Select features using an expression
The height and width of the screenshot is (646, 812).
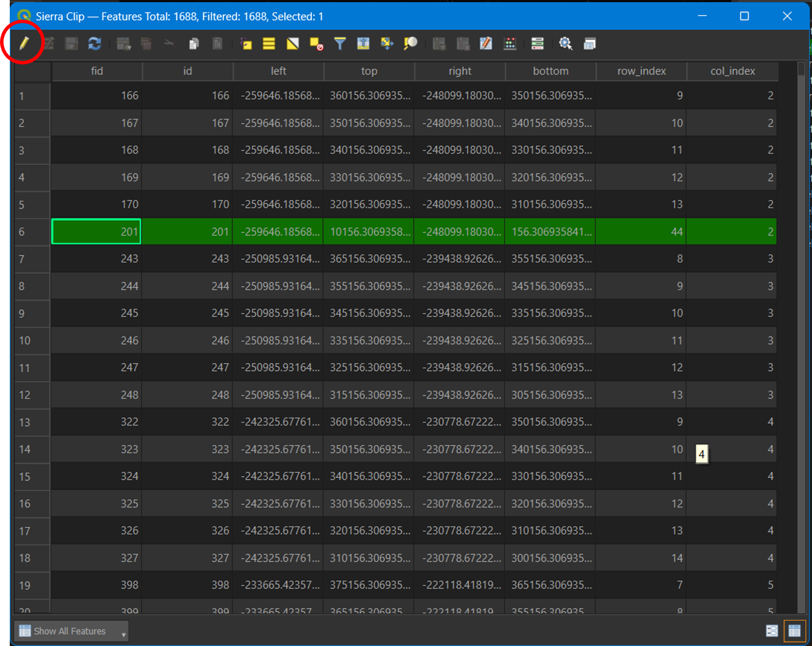[x=245, y=44]
